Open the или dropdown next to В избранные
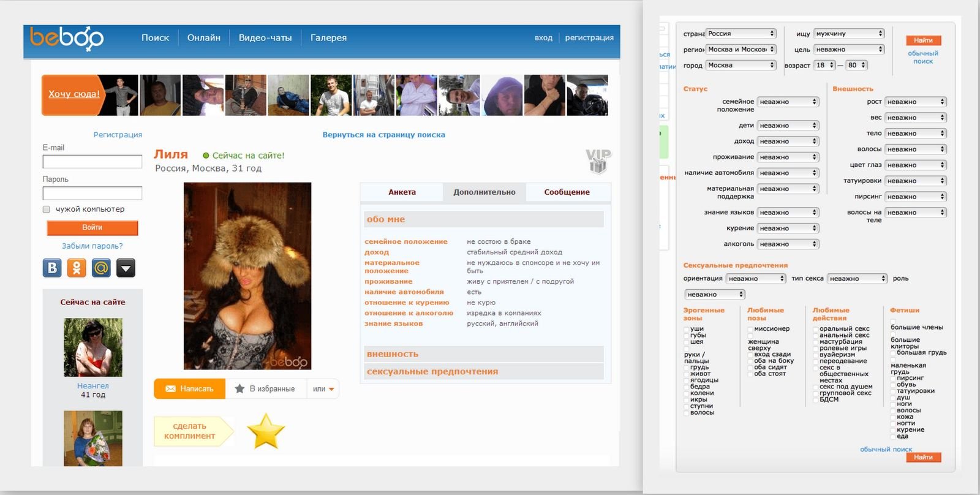The height and width of the screenshot is (495, 980). pyautogui.click(x=323, y=389)
